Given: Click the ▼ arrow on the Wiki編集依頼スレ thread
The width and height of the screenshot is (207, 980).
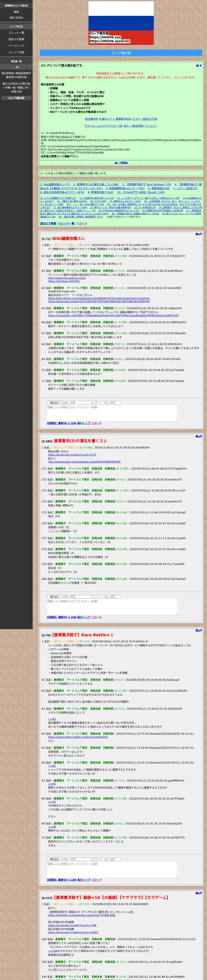Looking at the screenshot, I should tap(201, 234).
